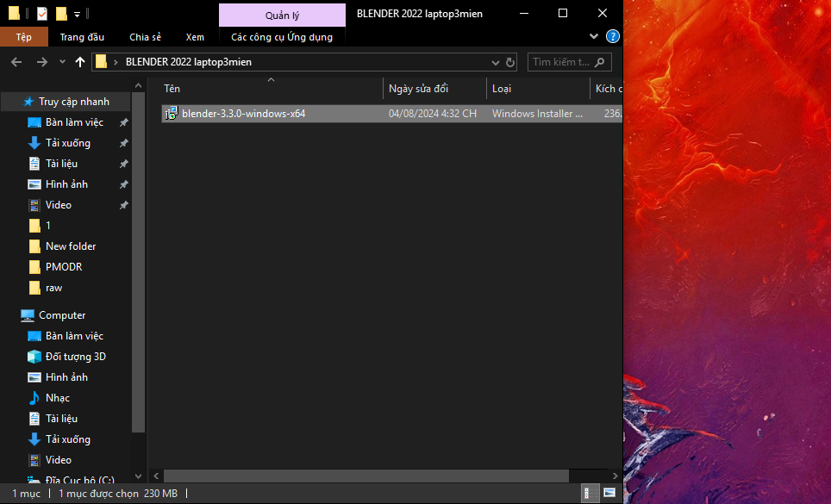Click the New folder icon in title bar
This screenshot has height=504, width=831.
(x=61, y=14)
